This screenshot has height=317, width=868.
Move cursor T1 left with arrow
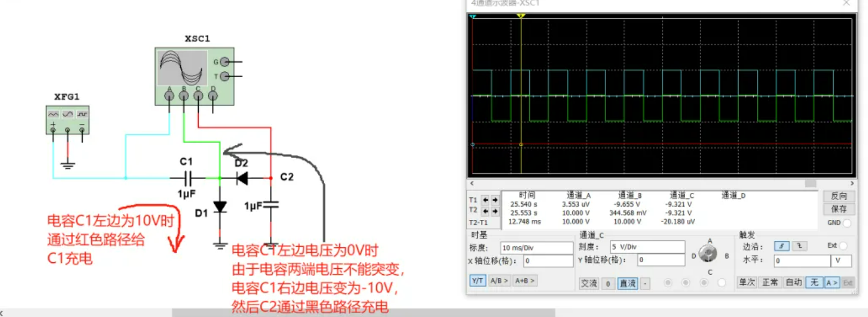coord(485,200)
